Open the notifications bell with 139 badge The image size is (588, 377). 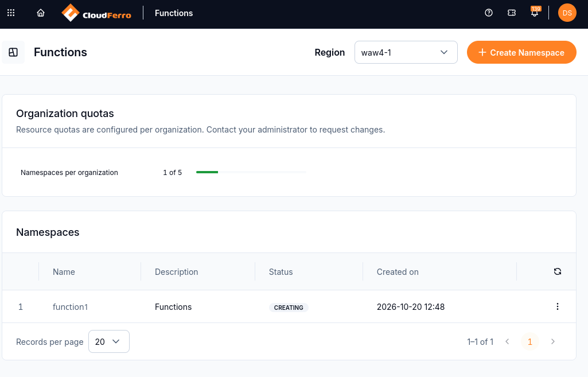535,12
